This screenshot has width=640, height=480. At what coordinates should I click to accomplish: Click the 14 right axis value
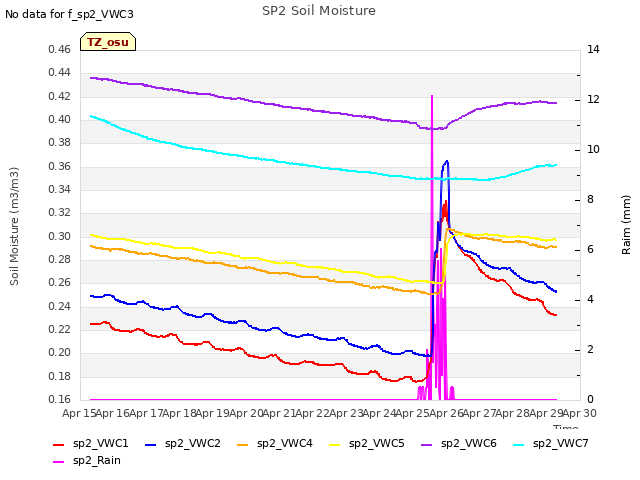(x=593, y=49)
